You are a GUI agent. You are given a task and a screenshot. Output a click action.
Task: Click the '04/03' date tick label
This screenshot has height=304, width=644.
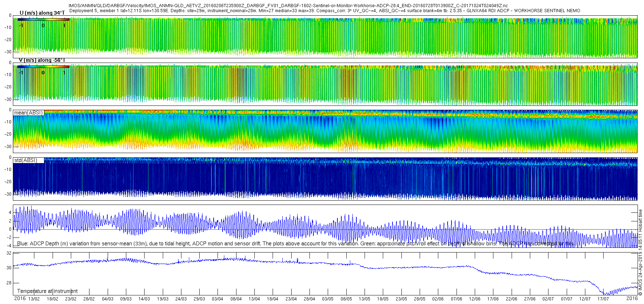[108, 299]
